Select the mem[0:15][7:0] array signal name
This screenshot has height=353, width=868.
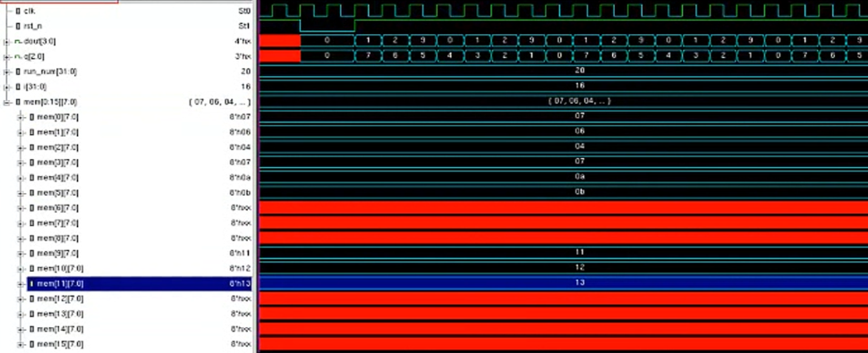click(50, 102)
